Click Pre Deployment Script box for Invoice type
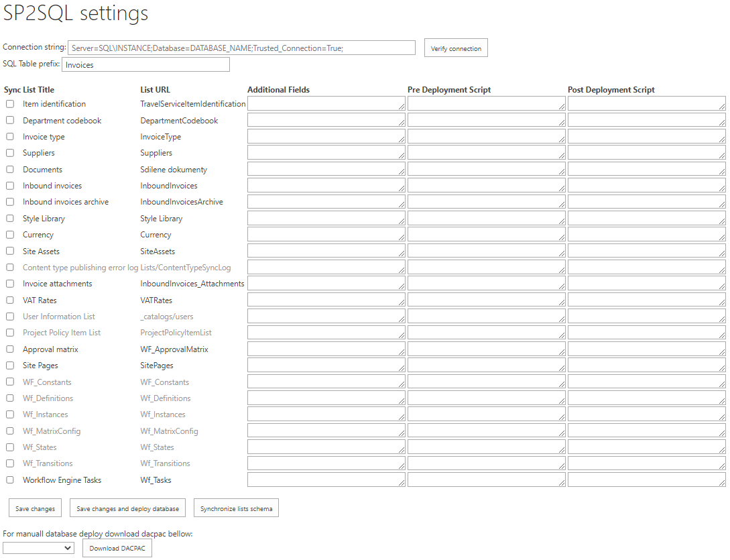The height and width of the screenshot is (560, 730). (487, 137)
